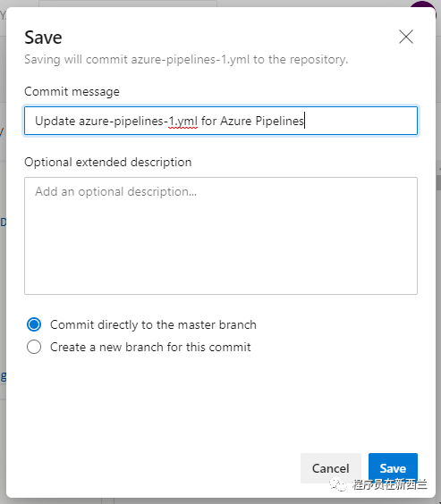Choose 'Create a new branch for this commit' label
The image size is (441, 504).
(x=150, y=347)
